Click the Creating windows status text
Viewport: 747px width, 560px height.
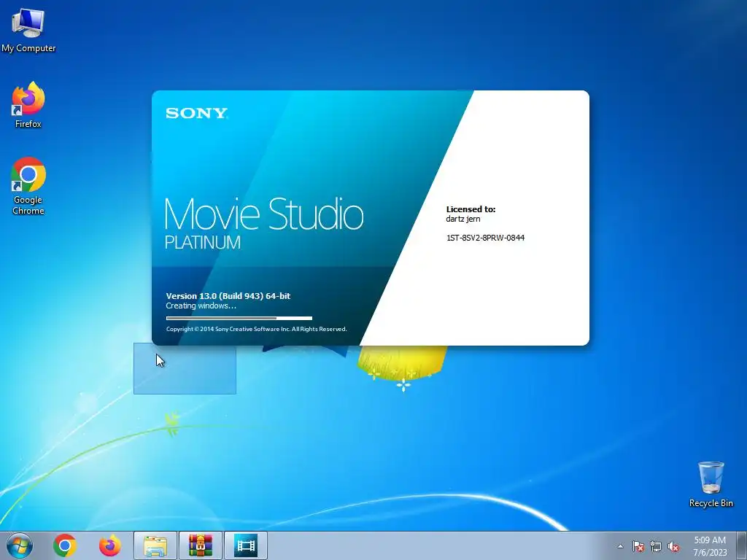click(x=201, y=306)
